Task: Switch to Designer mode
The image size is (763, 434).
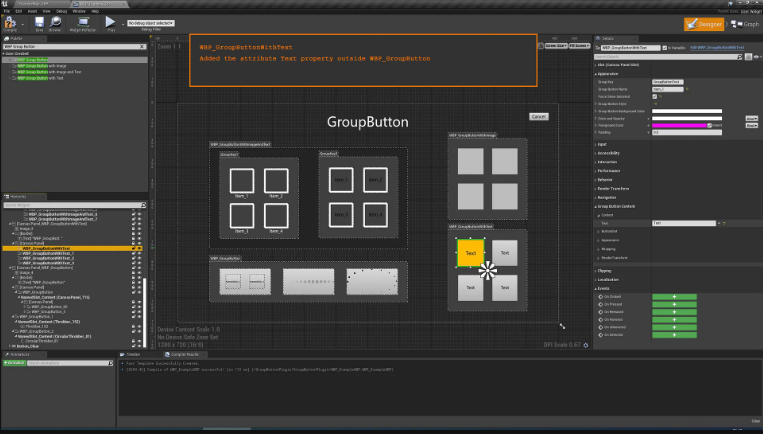Action: click(704, 24)
